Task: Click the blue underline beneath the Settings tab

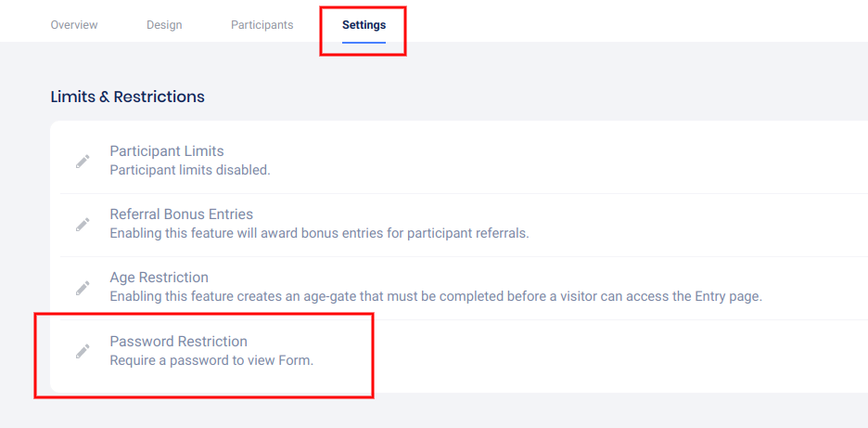Action: click(x=364, y=42)
